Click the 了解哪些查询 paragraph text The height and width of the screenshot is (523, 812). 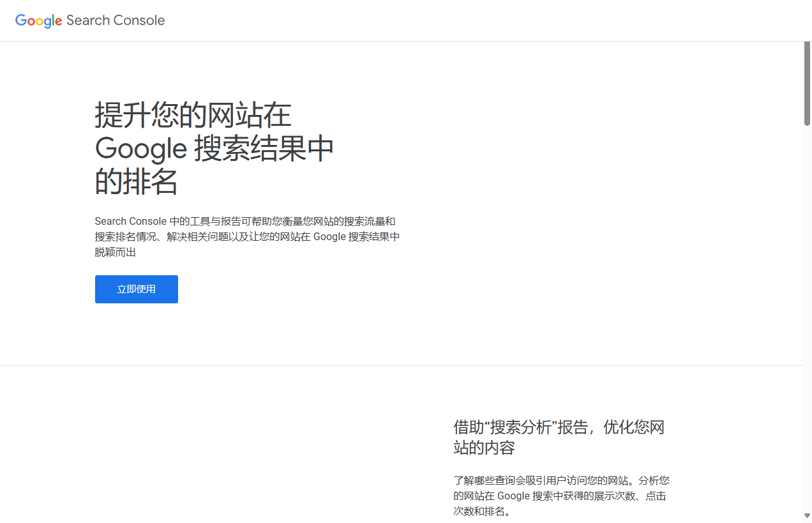click(x=560, y=496)
